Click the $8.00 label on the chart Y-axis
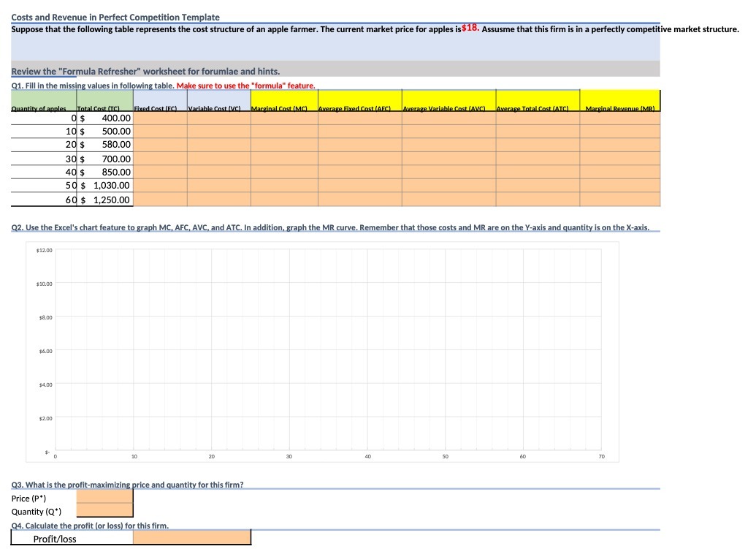Screen dimensions: 756x549 [46, 317]
